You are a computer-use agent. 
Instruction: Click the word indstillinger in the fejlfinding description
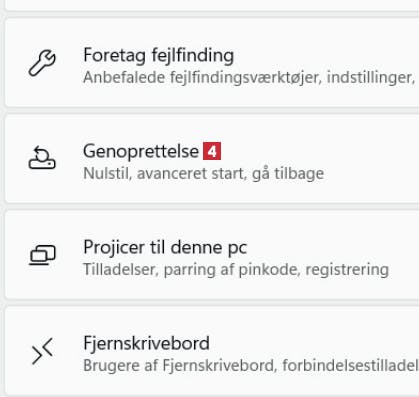pyautogui.click(x=371, y=78)
